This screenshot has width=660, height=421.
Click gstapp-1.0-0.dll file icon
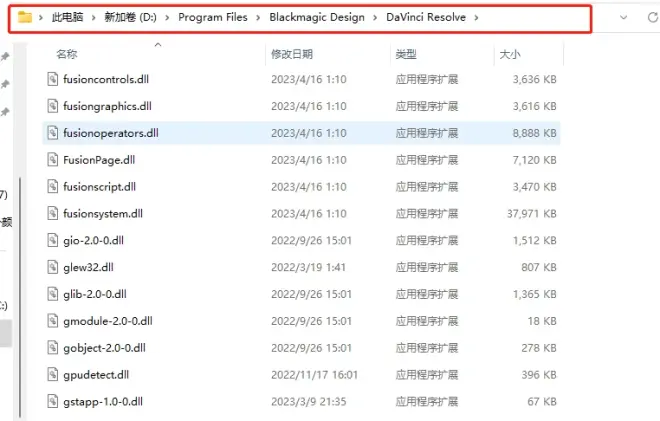53,401
